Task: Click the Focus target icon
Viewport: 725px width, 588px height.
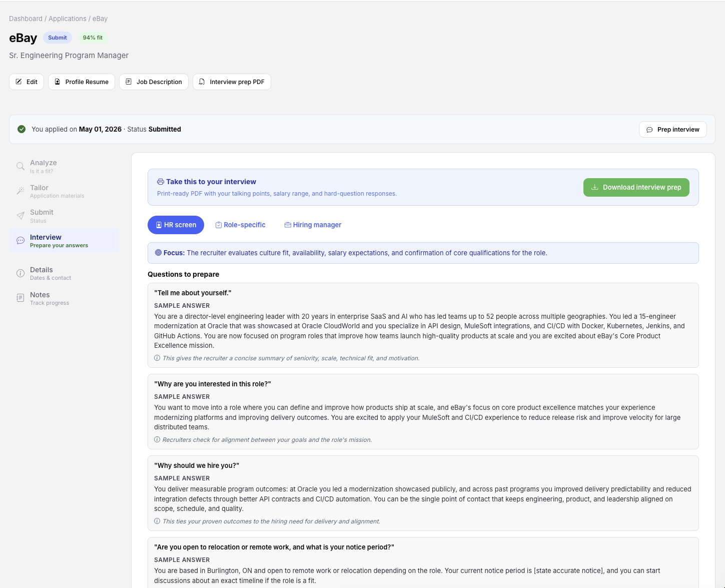Action: [158, 253]
